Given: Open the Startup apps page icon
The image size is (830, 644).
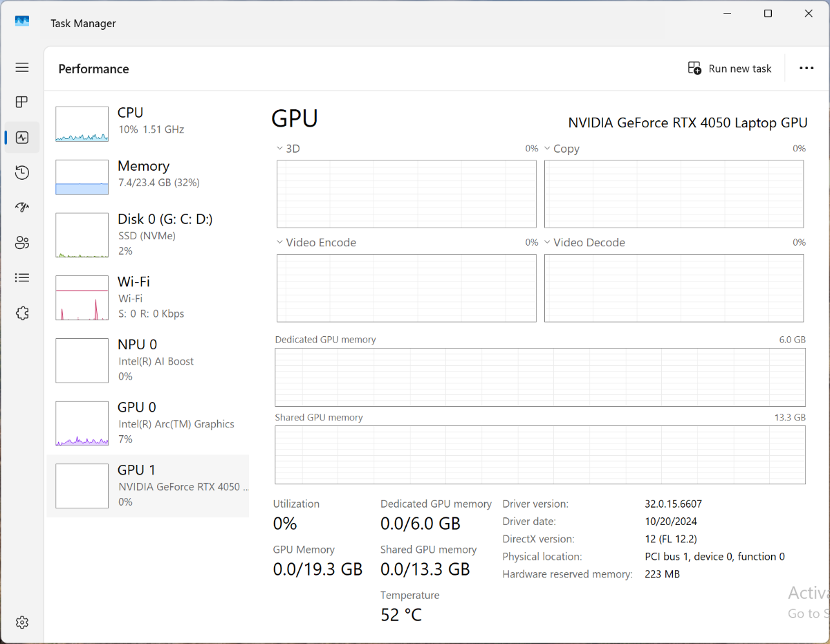Looking at the screenshot, I should (x=22, y=208).
